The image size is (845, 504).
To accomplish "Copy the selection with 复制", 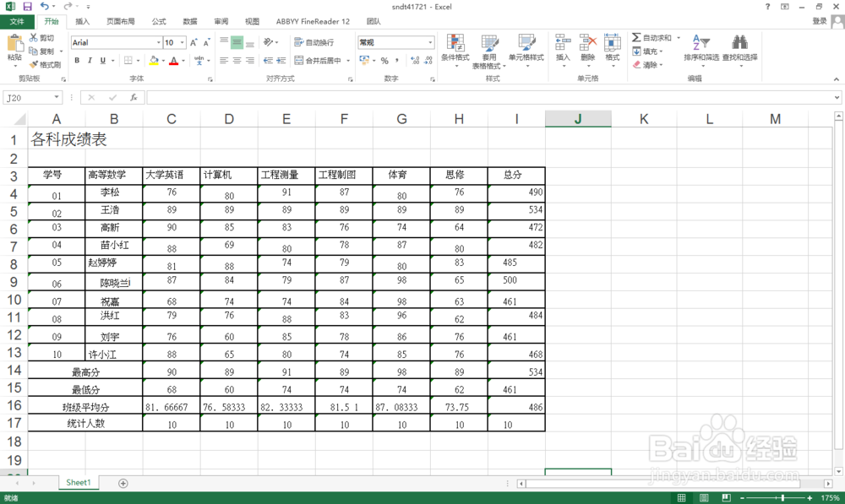I will point(42,51).
